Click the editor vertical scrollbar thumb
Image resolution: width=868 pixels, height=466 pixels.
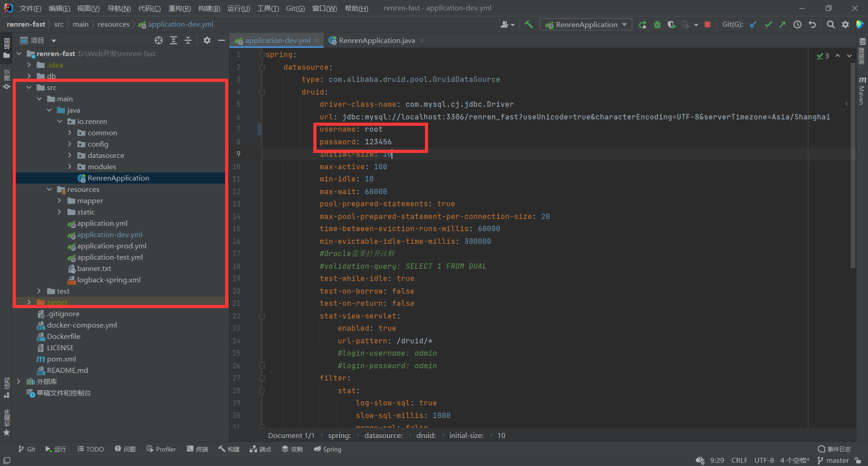[853, 165]
